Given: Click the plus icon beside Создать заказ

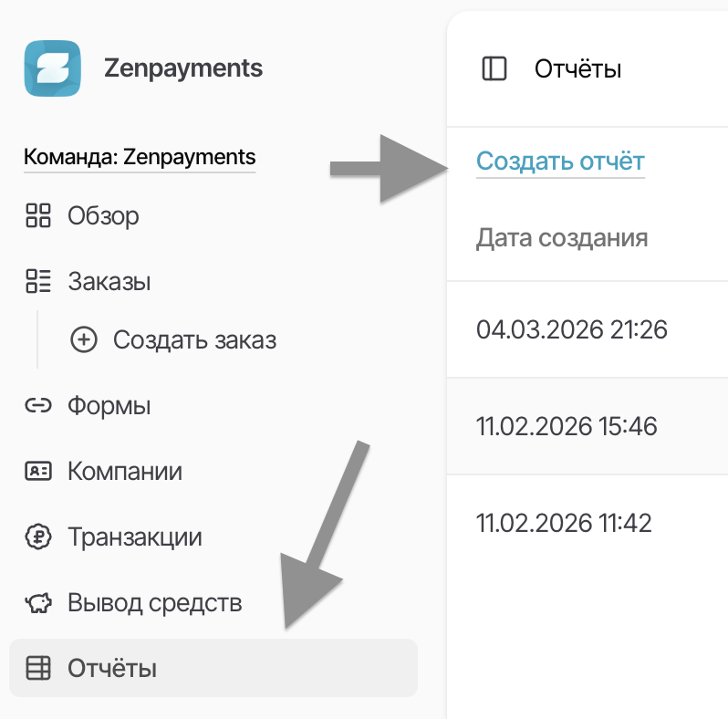Looking at the screenshot, I should point(84,340).
